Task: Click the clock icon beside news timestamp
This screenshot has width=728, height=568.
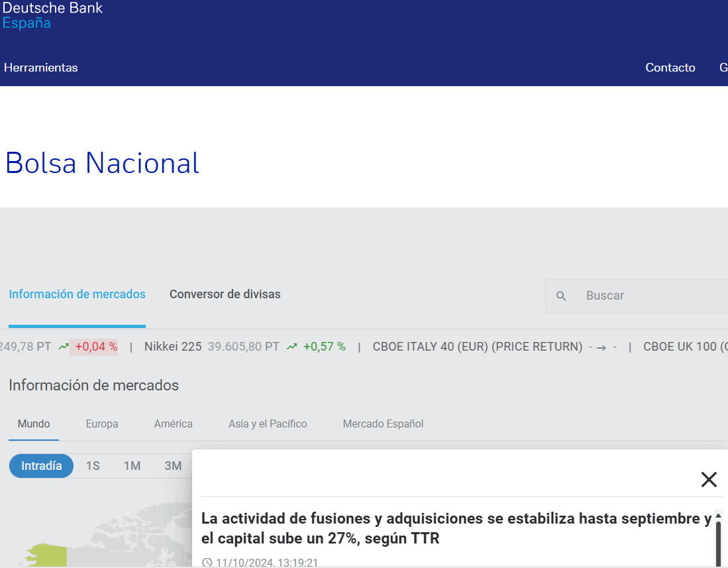Action: [x=207, y=563]
